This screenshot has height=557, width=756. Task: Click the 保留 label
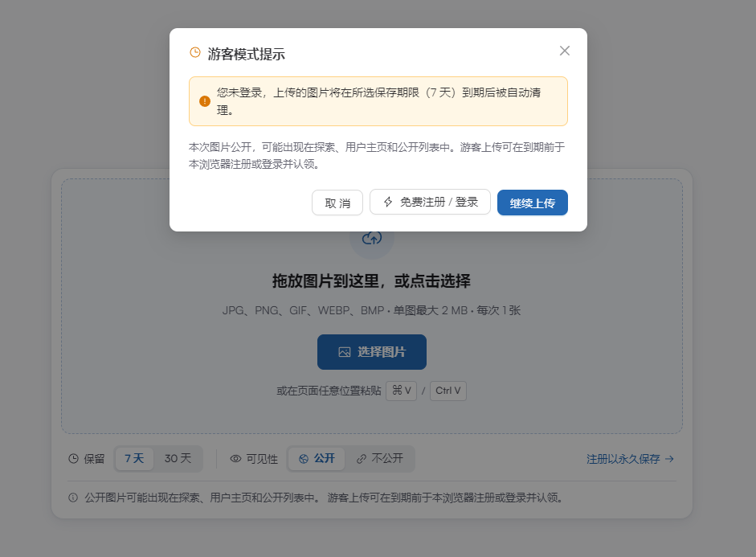point(94,459)
